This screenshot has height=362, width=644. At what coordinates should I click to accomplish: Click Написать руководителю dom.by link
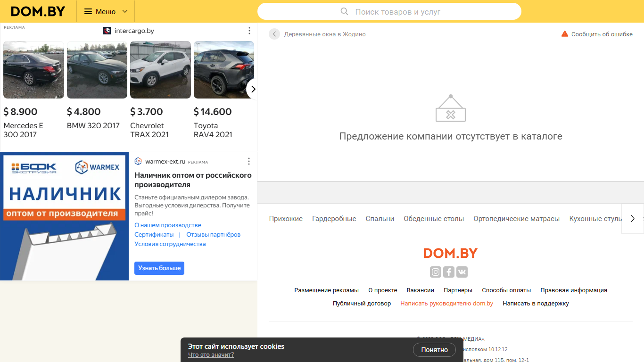pos(447,304)
